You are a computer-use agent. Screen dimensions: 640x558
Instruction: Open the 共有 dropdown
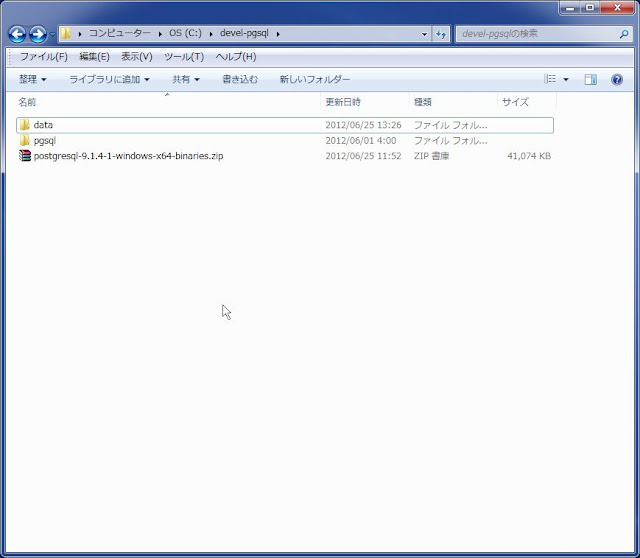click(186, 79)
